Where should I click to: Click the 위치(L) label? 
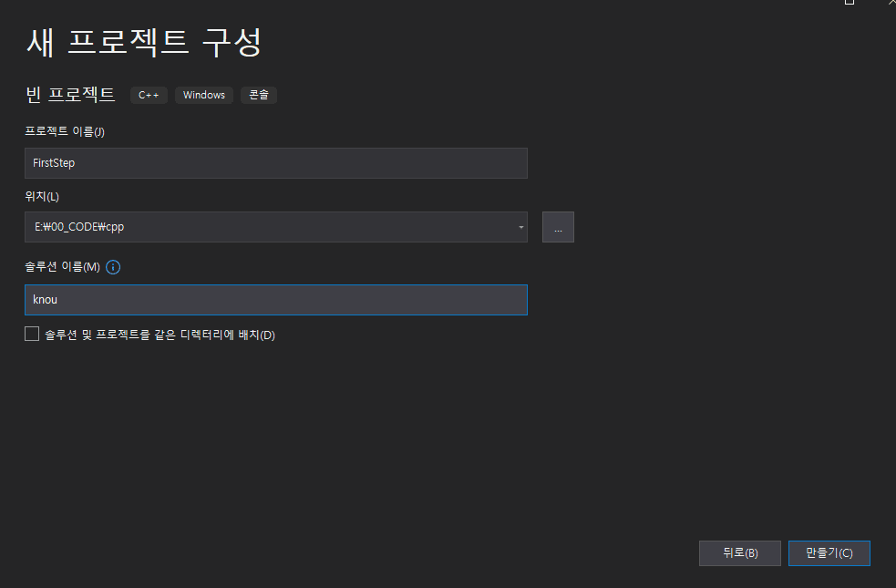pos(42,196)
